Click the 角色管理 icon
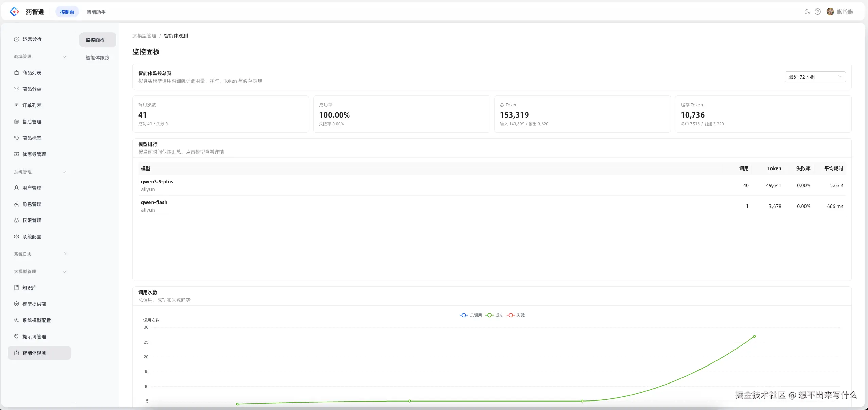 click(x=16, y=204)
